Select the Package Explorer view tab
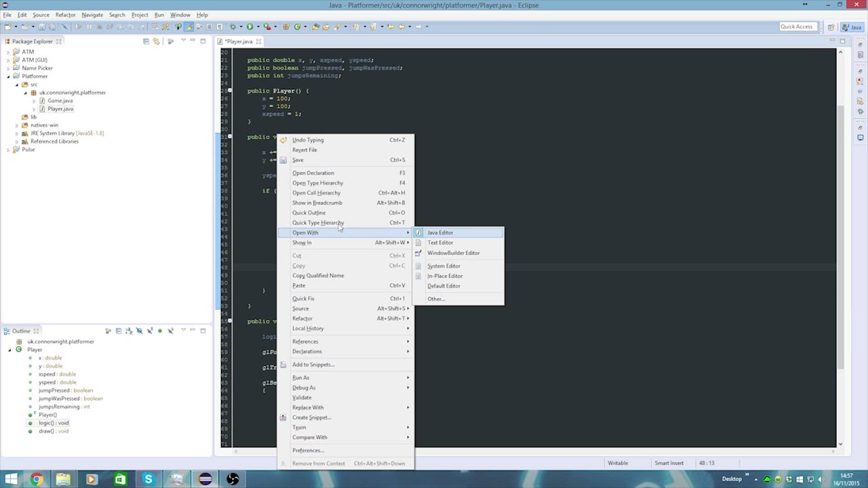 click(32, 41)
